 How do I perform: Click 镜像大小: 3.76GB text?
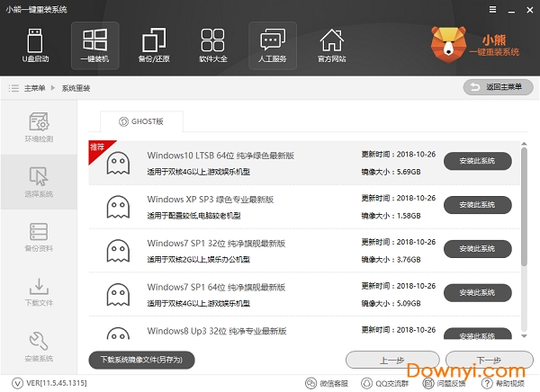click(x=391, y=259)
